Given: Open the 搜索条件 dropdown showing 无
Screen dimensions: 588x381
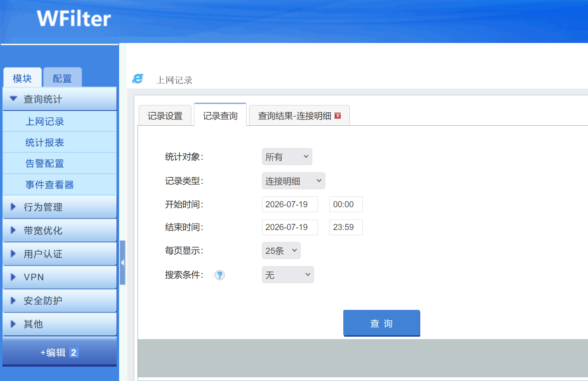Looking at the screenshot, I should point(288,275).
